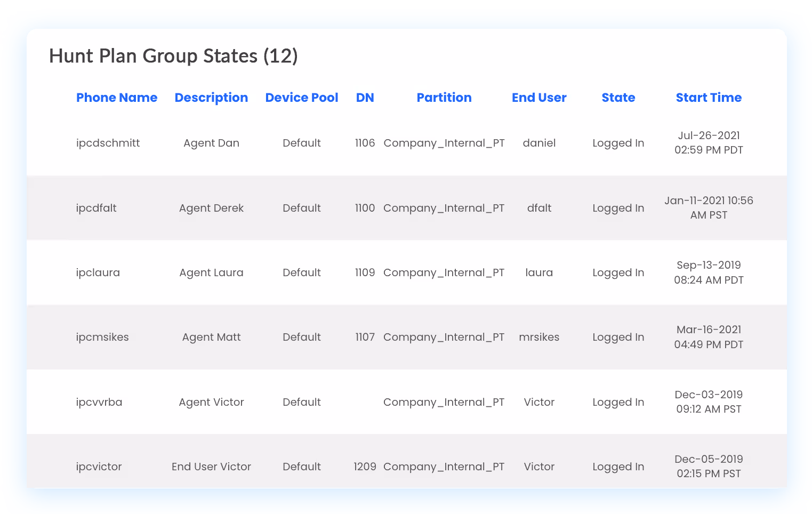Click DN value 1209
Viewport: 812px width, 514px height.
pos(365,467)
